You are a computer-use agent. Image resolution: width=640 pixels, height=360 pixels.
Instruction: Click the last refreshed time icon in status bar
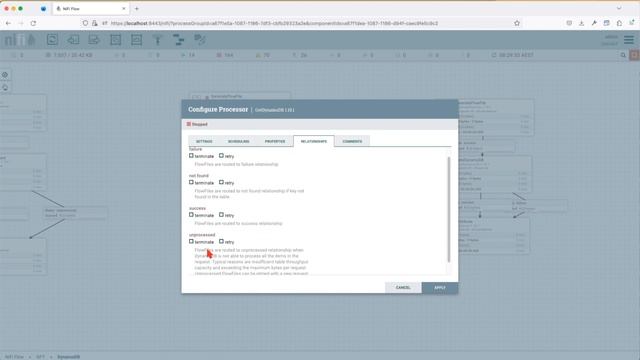[x=494, y=55]
